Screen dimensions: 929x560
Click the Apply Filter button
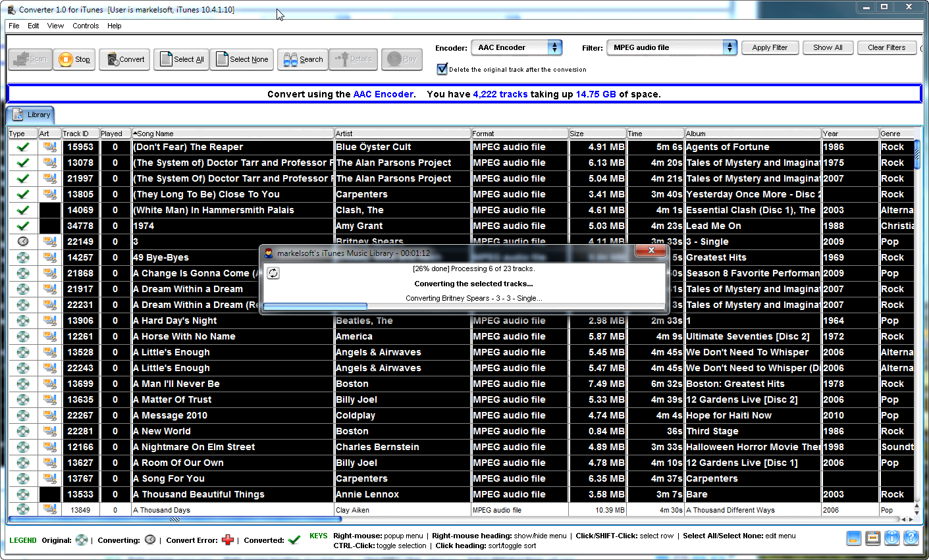pyautogui.click(x=770, y=47)
